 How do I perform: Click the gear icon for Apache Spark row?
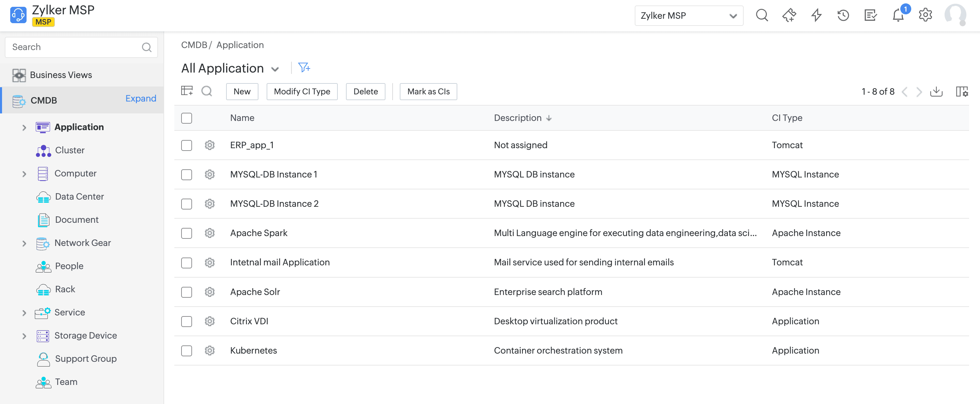point(210,233)
